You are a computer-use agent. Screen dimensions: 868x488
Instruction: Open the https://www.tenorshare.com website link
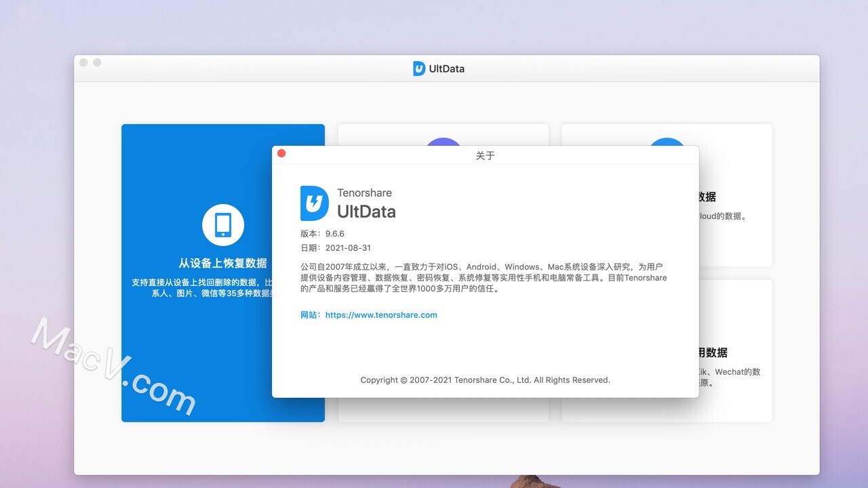(x=381, y=315)
